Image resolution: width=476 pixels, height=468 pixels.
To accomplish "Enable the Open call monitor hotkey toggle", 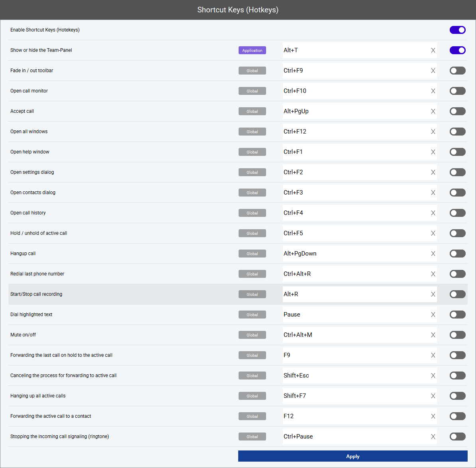I will pyautogui.click(x=457, y=91).
